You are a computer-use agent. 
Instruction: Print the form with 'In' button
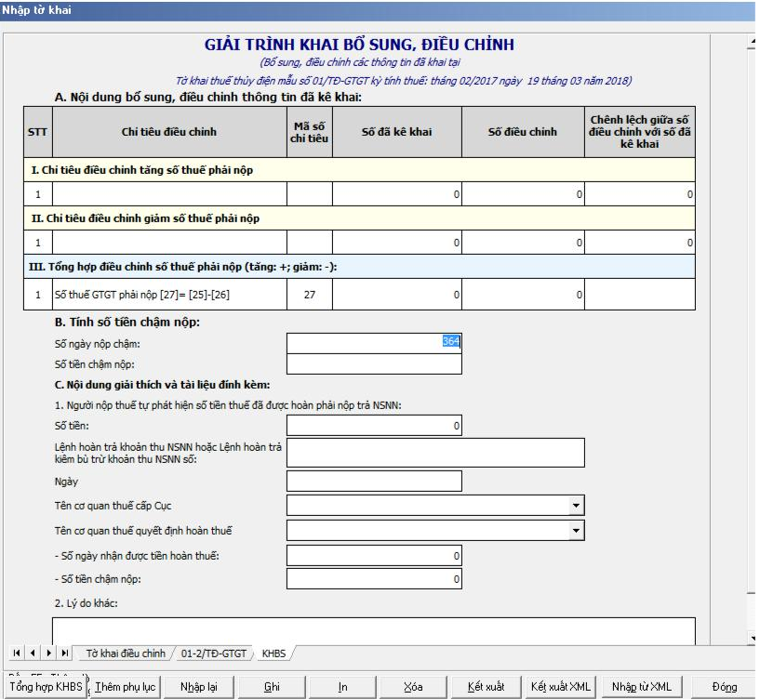point(342,687)
